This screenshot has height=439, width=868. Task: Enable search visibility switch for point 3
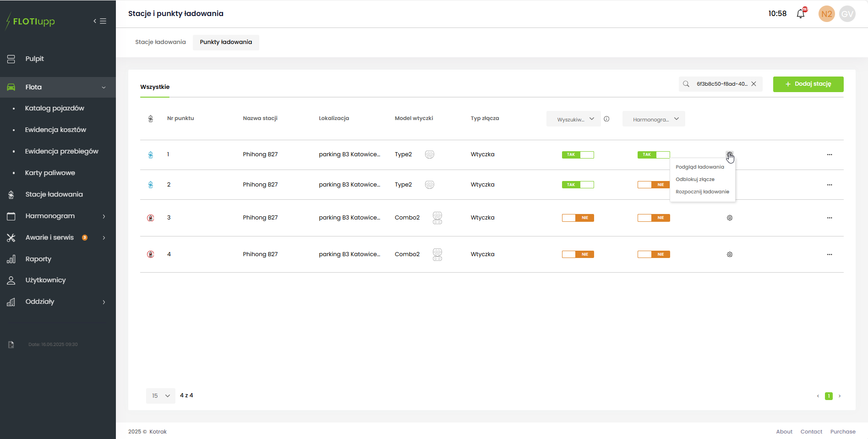click(578, 218)
